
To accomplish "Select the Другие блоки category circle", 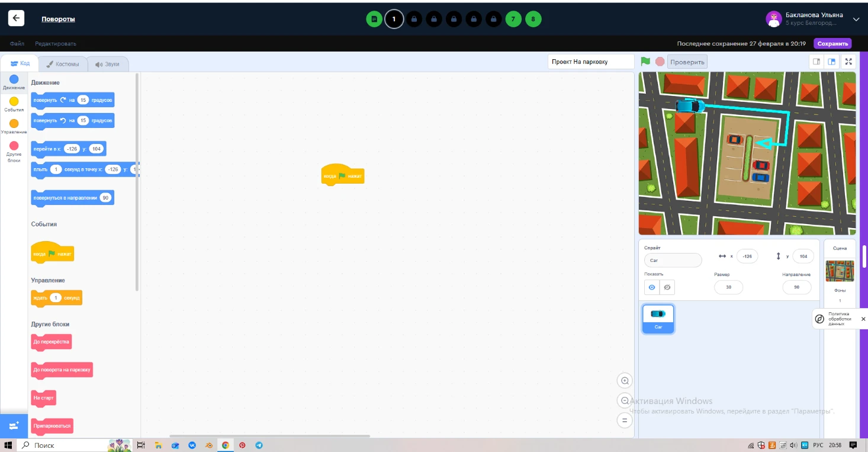I will pos(14,146).
